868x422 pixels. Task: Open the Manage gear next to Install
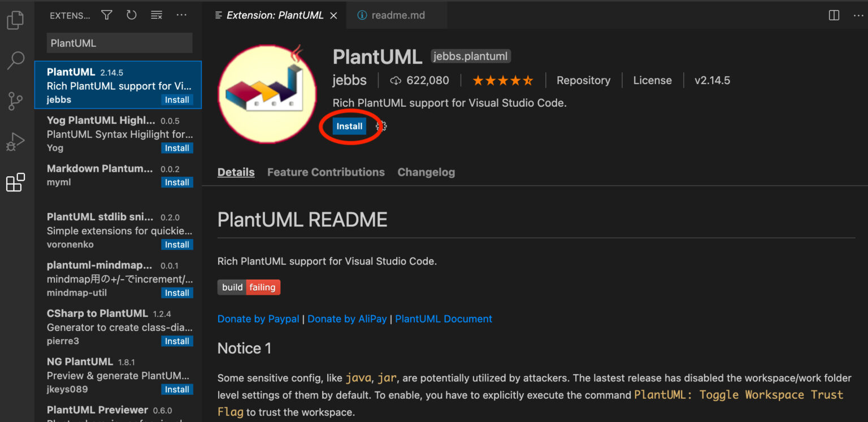(x=380, y=126)
